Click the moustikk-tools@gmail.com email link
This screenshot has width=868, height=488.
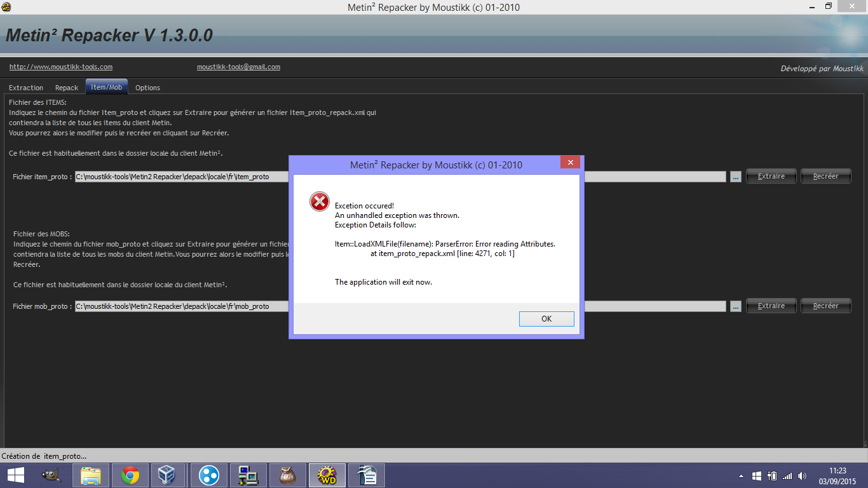click(238, 67)
